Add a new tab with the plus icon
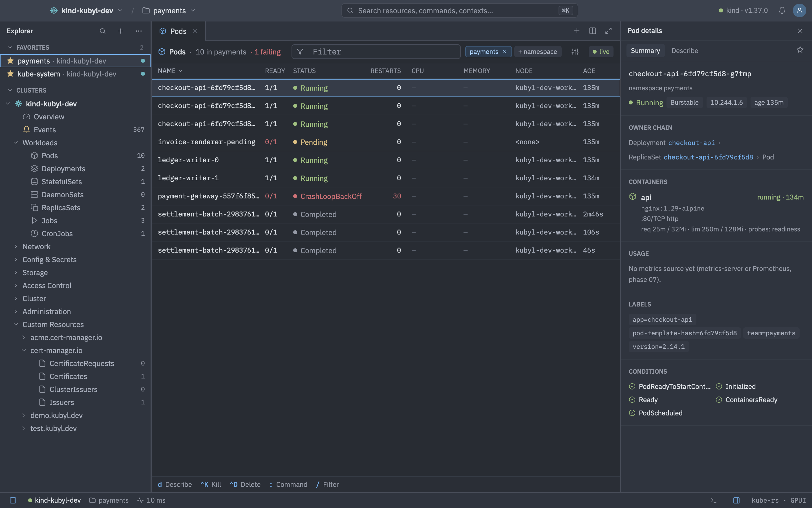The width and height of the screenshot is (812, 508). (x=577, y=31)
